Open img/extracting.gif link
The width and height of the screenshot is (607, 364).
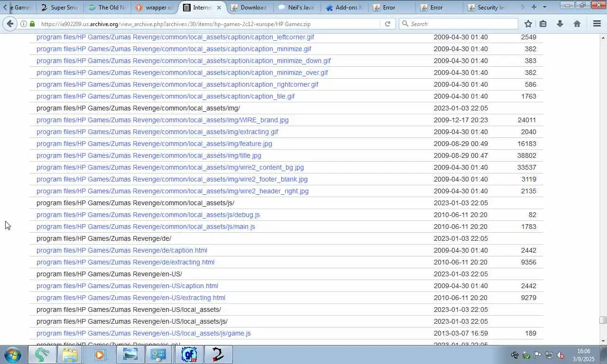[157, 132]
